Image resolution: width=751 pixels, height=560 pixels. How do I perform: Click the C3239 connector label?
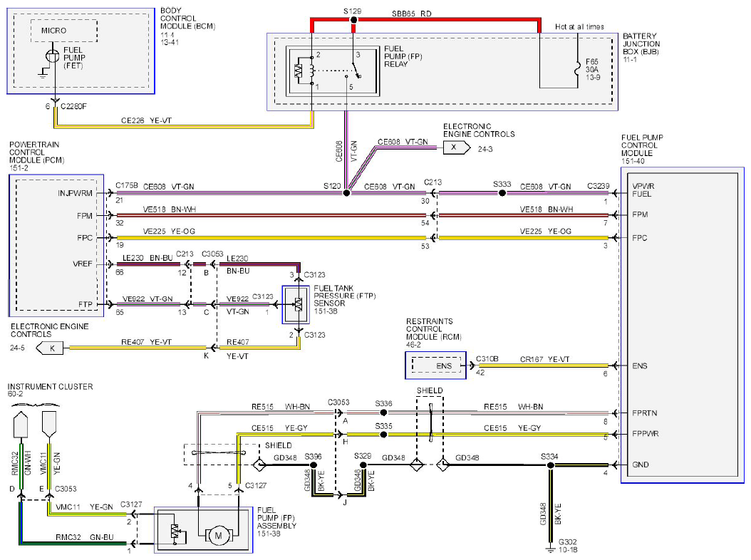(599, 186)
